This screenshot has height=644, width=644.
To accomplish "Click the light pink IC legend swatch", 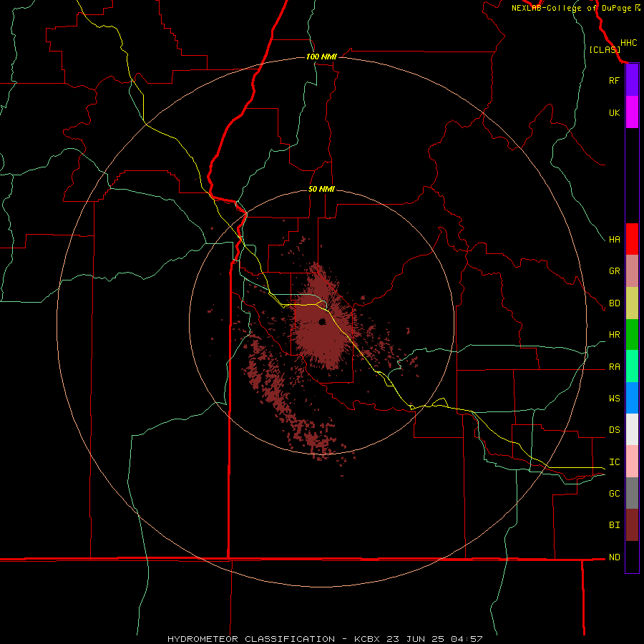I will tap(632, 462).
